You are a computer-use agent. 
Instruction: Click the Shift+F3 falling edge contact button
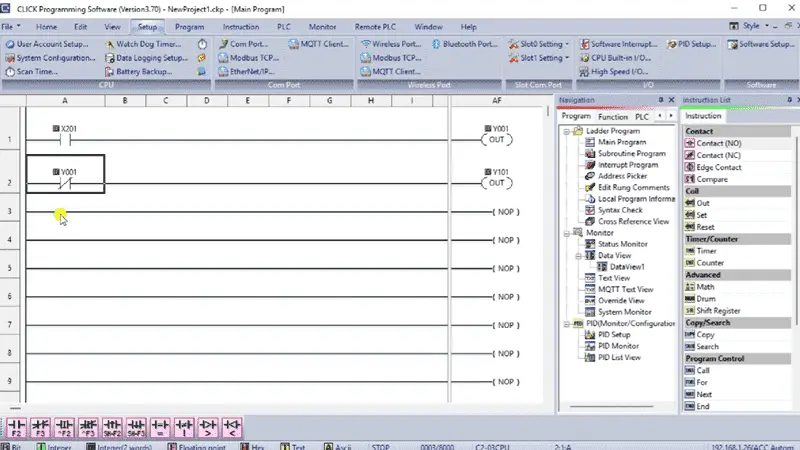pyautogui.click(x=136, y=428)
